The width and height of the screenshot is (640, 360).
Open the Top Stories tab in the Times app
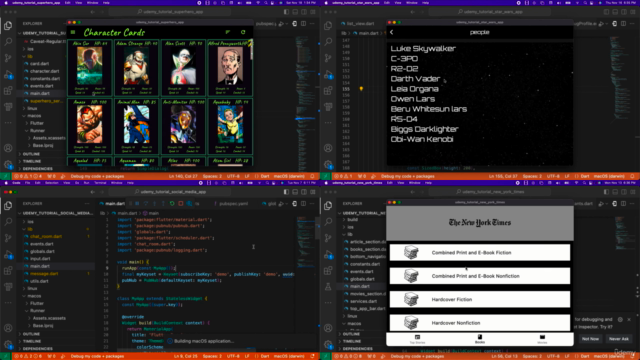point(417,339)
